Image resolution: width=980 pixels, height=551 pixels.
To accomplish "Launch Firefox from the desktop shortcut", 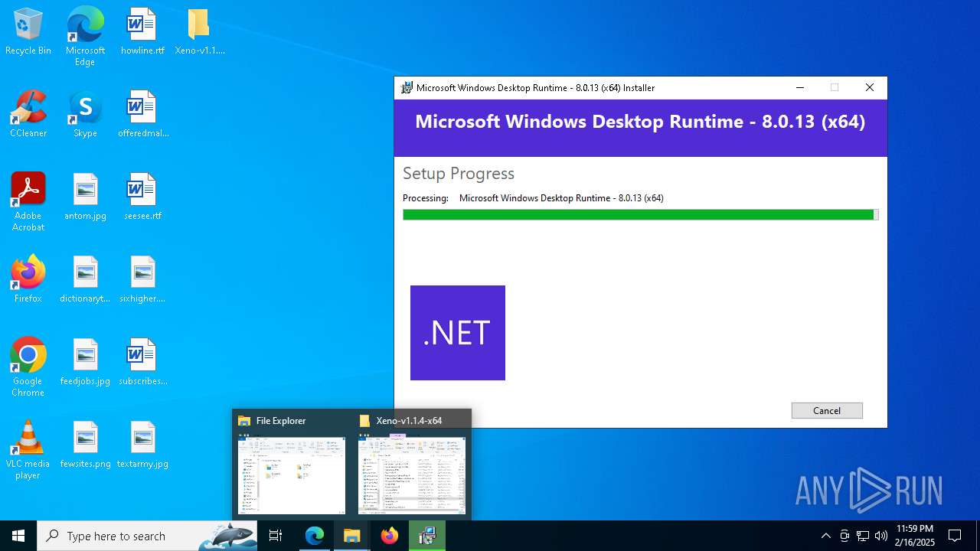I will [x=28, y=280].
